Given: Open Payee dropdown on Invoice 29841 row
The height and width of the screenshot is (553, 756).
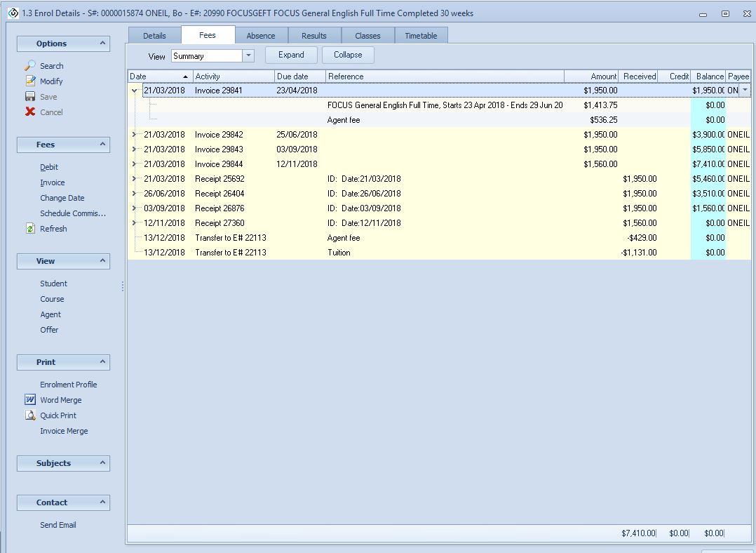Looking at the screenshot, I should coord(745,91).
